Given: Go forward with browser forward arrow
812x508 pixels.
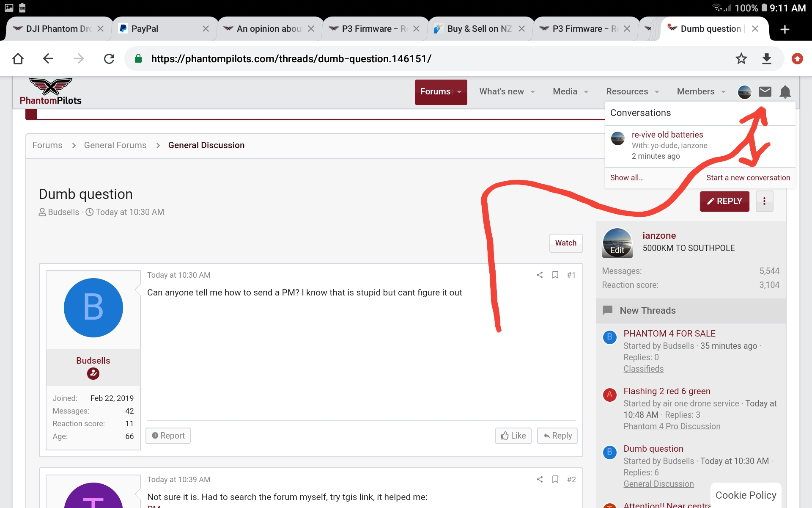Looking at the screenshot, I should pos(79,58).
